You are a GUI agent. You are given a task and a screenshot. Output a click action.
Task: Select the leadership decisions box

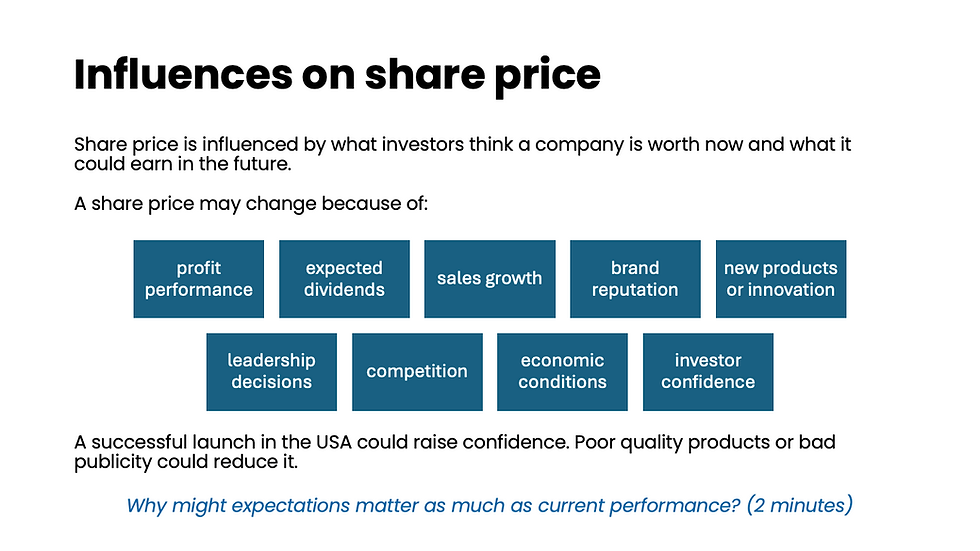pyautogui.click(x=271, y=372)
